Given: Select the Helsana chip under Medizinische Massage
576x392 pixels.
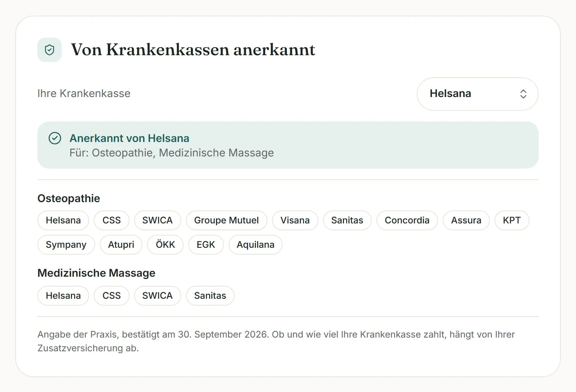Looking at the screenshot, I should (63, 296).
